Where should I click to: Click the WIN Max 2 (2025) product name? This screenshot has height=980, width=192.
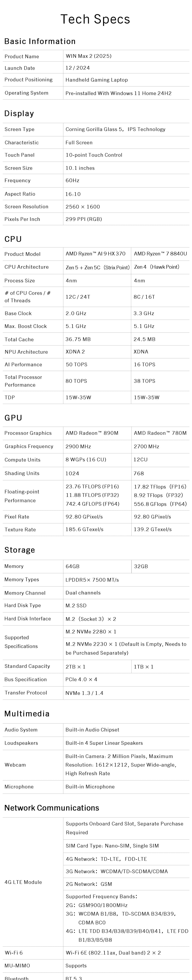pos(88,56)
